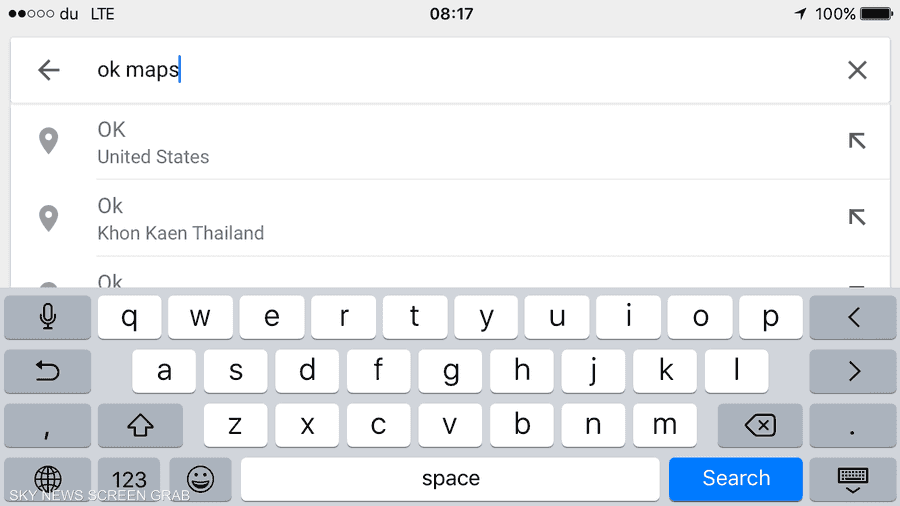
Task: Tap the space bar
Action: 450,480
